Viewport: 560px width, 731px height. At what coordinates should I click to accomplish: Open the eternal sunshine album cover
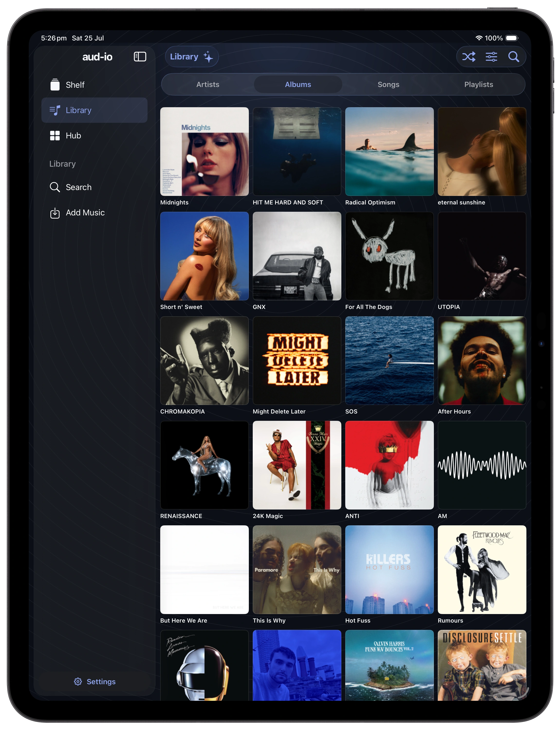[x=482, y=152]
